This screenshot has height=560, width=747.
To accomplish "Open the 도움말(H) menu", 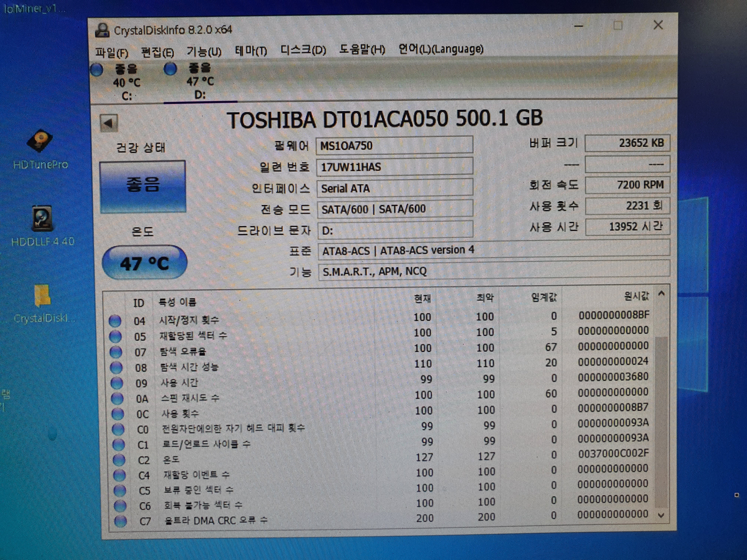I will tap(362, 50).
